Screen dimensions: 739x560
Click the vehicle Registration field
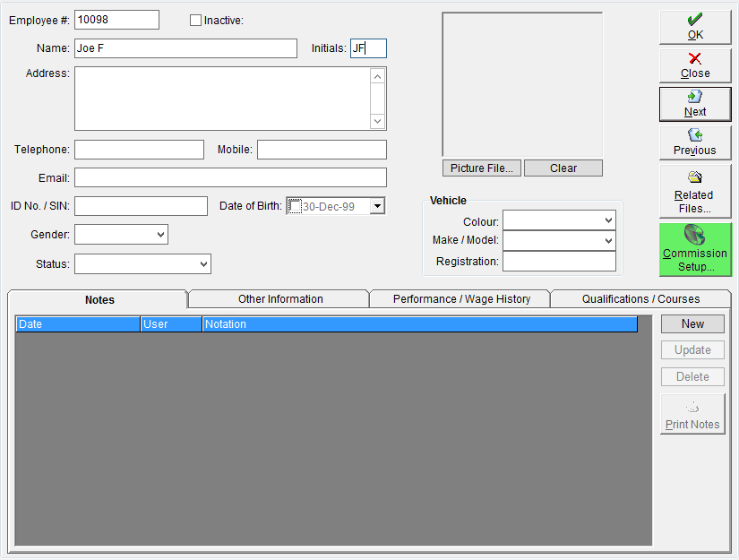(559, 261)
